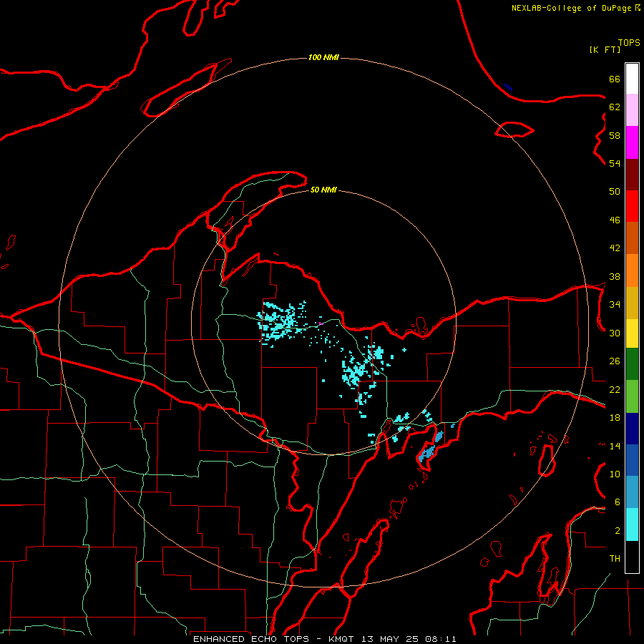Click the ENHANCED ECHO TOPS caption

click(x=251, y=639)
